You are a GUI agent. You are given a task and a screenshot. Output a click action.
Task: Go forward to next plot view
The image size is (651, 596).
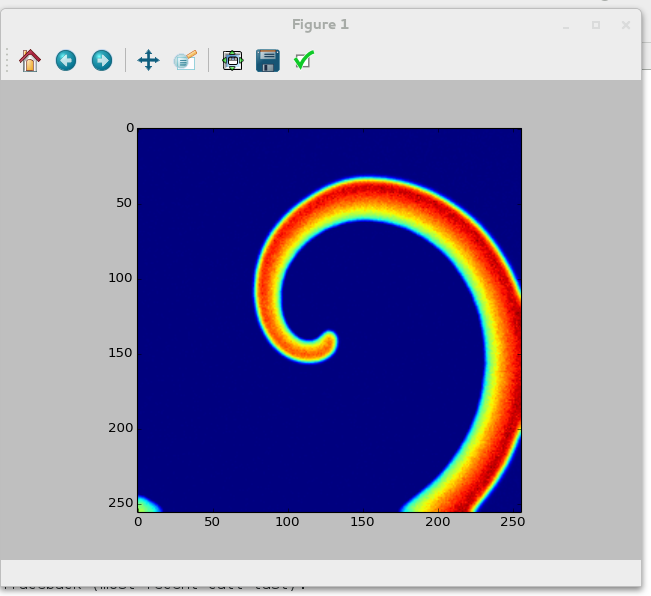coord(102,61)
